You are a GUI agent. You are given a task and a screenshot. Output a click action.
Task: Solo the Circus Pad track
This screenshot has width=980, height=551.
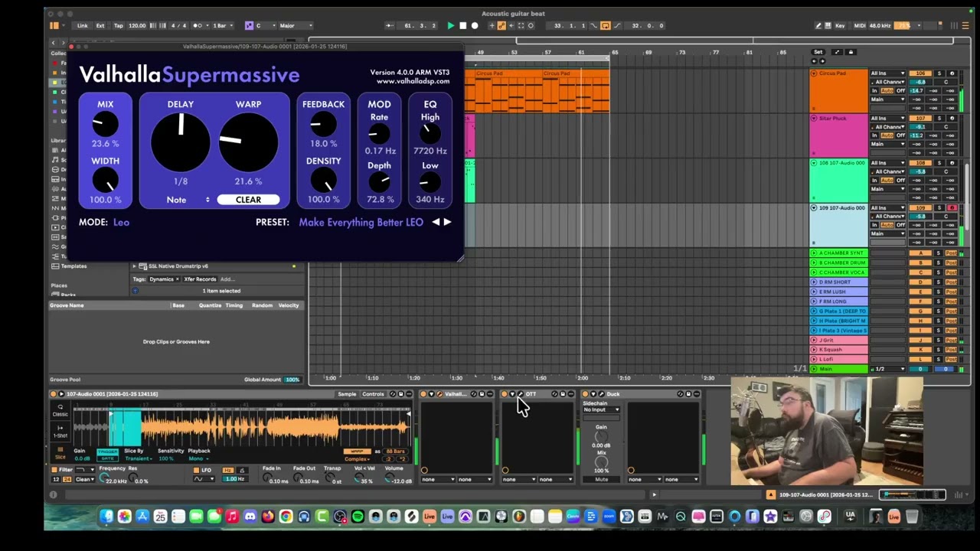coord(939,73)
